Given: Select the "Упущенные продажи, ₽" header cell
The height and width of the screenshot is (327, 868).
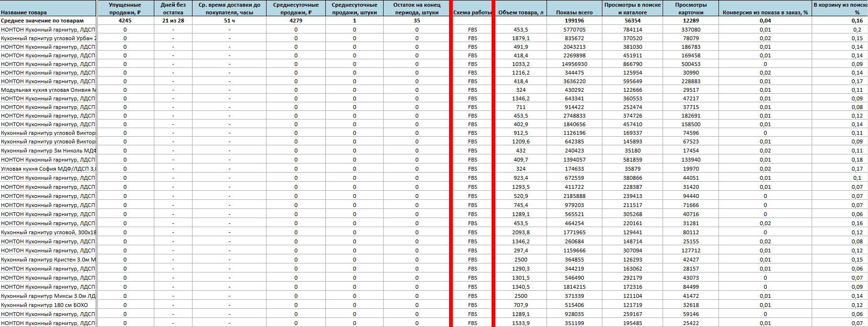Looking at the screenshot, I should [x=125, y=9].
